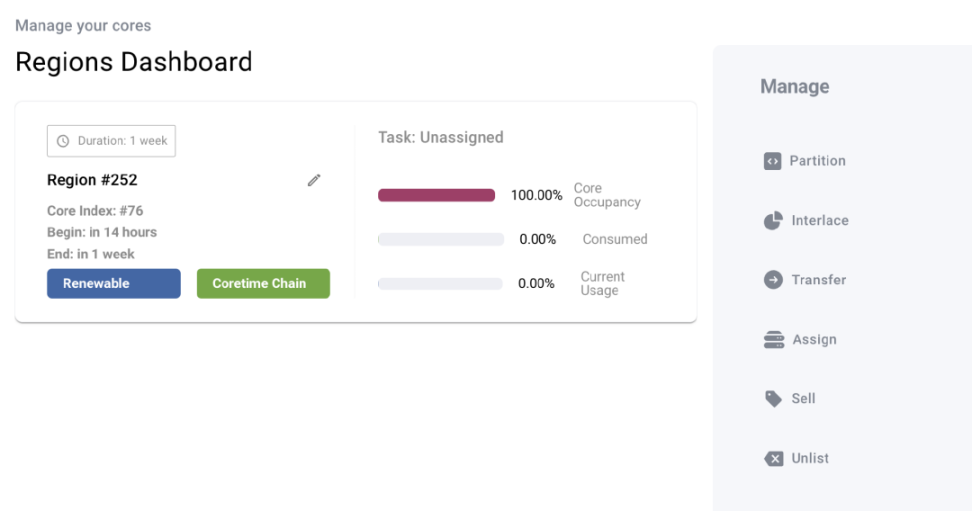The image size is (972, 511).
Task: Select the Region #252 title
Action: [92, 180]
